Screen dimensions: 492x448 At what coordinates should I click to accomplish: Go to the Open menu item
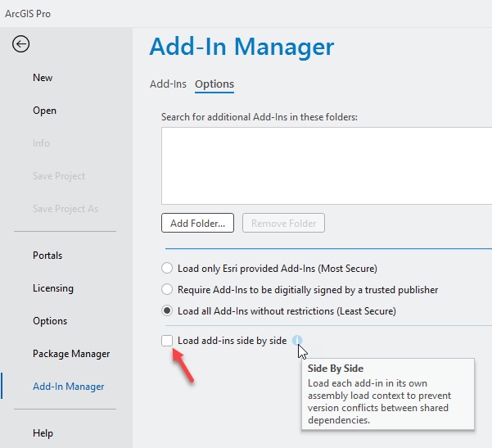(x=44, y=111)
